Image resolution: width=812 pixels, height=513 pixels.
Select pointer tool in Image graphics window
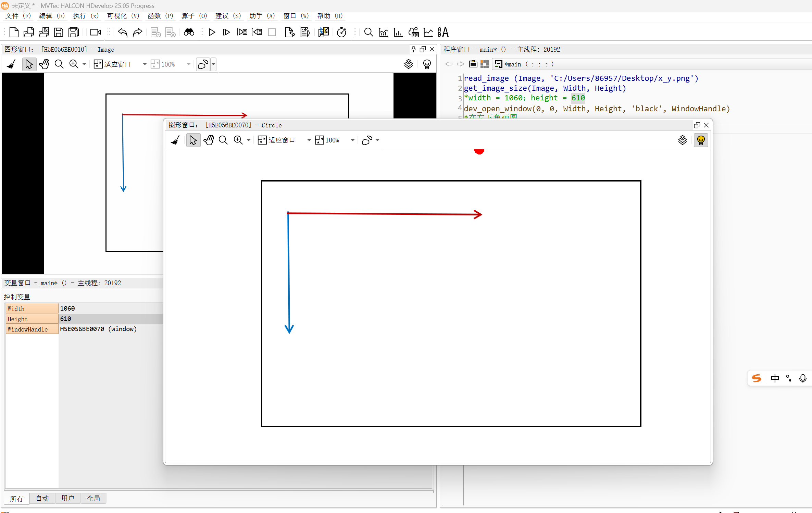[x=29, y=64]
